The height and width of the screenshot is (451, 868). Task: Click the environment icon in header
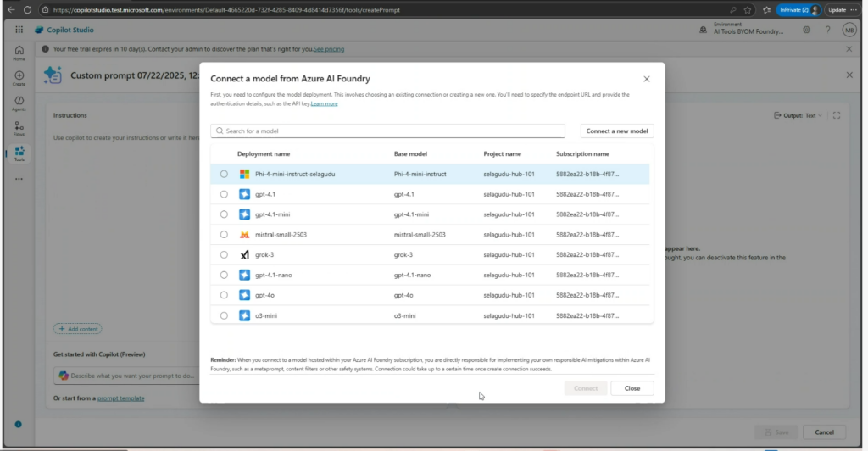point(703,30)
